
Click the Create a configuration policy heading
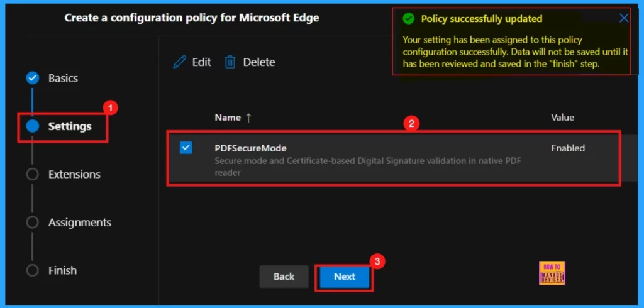click(x=191, y=18)
